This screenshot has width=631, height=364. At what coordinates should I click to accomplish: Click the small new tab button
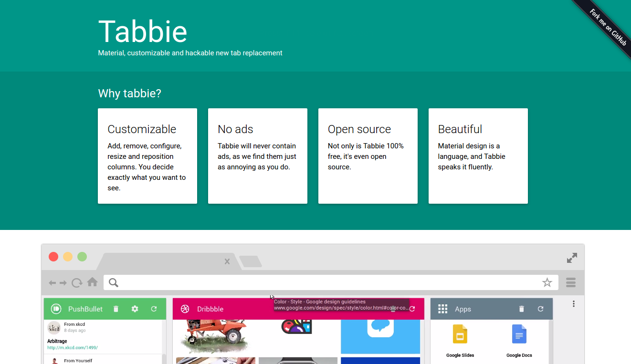point(251,261)
